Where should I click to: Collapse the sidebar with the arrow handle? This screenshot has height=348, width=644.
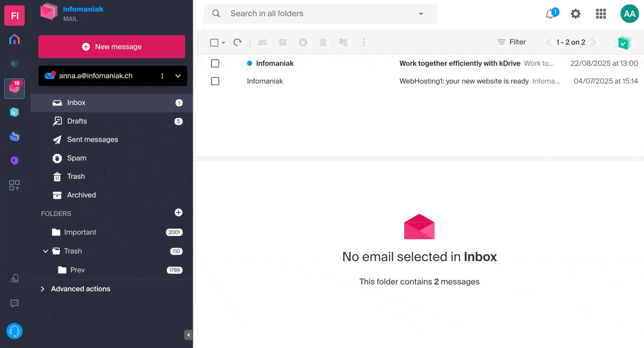[188, 335]
